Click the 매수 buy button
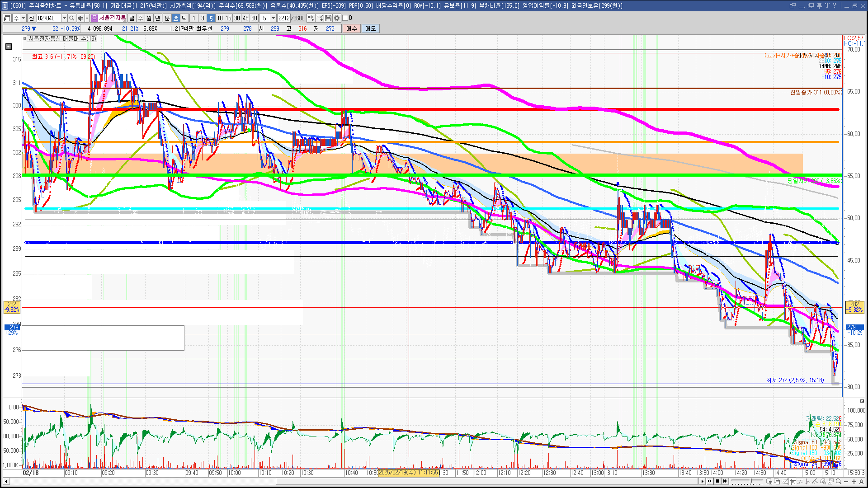This screenshot has width=868, height=488. click(352, 28)
